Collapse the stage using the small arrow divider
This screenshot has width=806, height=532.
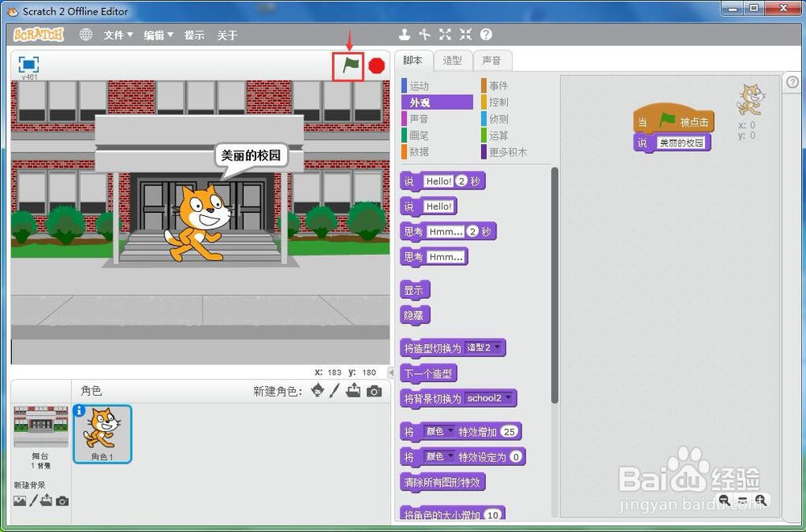coord(391,372)
